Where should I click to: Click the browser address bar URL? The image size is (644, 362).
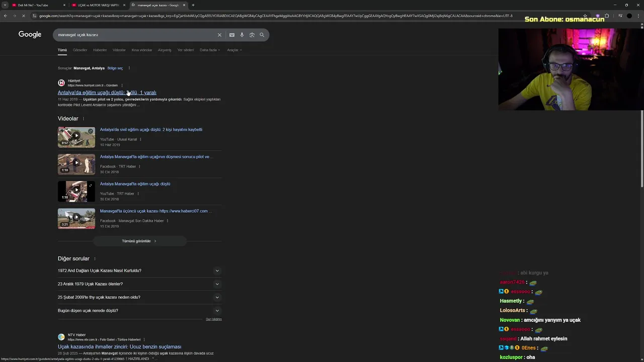[276, 16]
